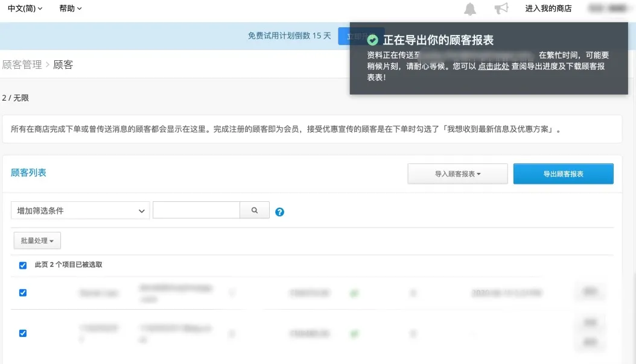Viewport: 636px width, 364px height.
Task: Click the blue question mark help icon
Action: pyautogui.click(x=279, y=212)
